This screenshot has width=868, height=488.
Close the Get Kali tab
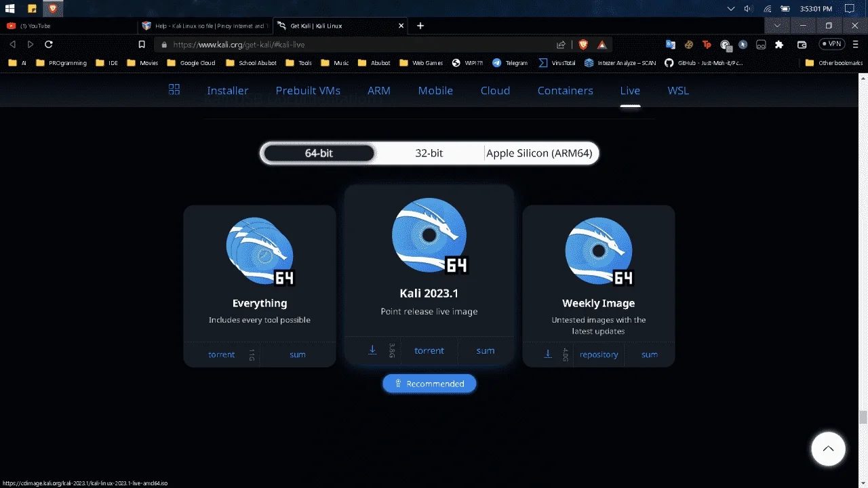point(401,26)
